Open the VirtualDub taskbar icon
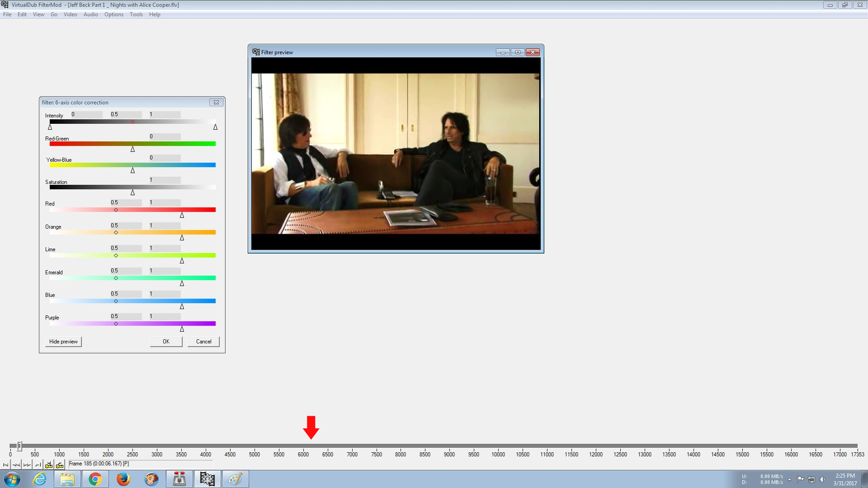 [x=207, y=479]
